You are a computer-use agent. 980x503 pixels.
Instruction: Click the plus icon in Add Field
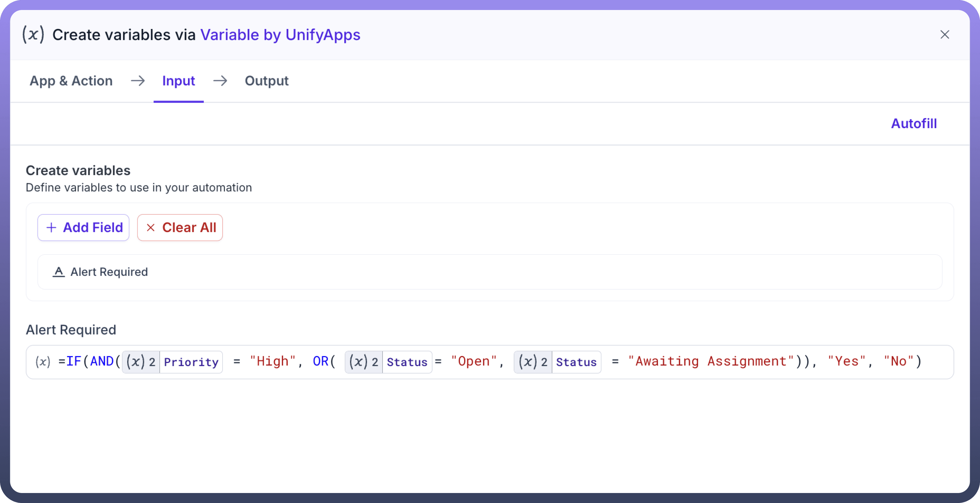[x=51, y=227]
